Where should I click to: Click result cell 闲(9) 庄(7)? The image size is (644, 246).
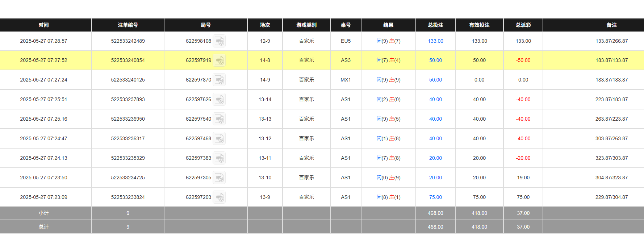[388, 41]
